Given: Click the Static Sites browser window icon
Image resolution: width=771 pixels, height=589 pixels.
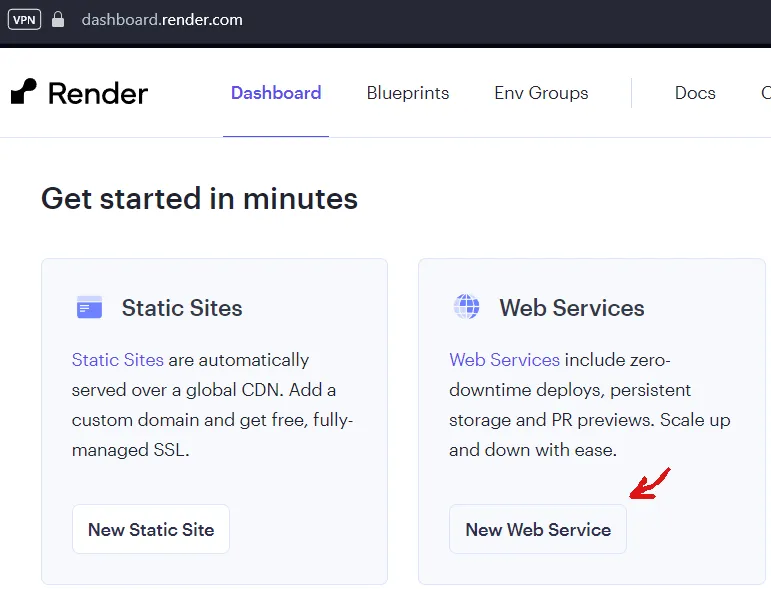Looking at the screenshot, I should pos(89,307).
